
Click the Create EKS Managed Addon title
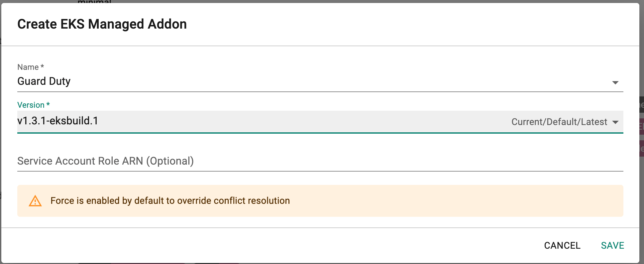click(x=102, y=24)
